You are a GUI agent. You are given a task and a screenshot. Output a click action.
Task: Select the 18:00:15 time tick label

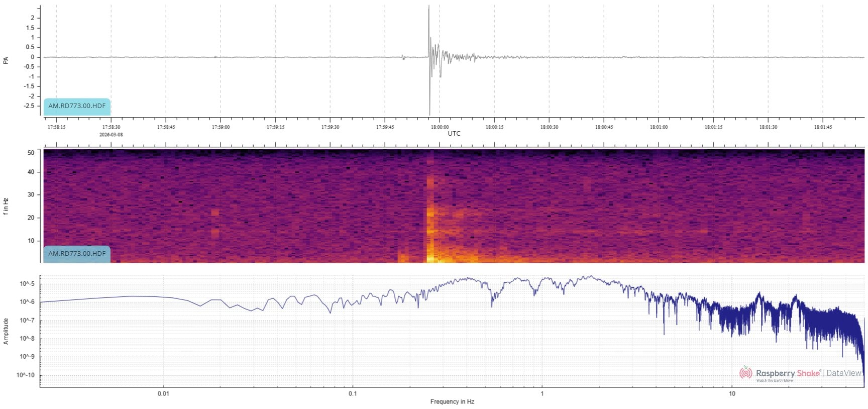[x=494, y=127]
